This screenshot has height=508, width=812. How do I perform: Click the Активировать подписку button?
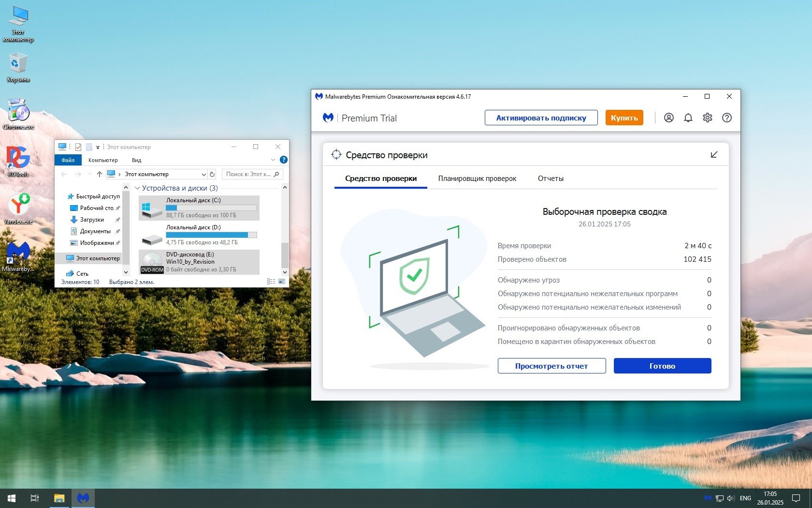(541, 118)
